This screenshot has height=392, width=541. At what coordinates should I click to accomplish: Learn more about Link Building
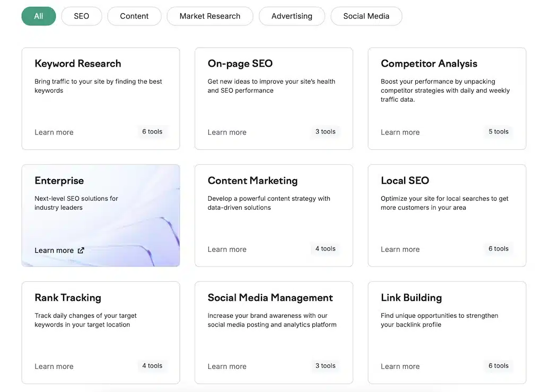[400, 366]
